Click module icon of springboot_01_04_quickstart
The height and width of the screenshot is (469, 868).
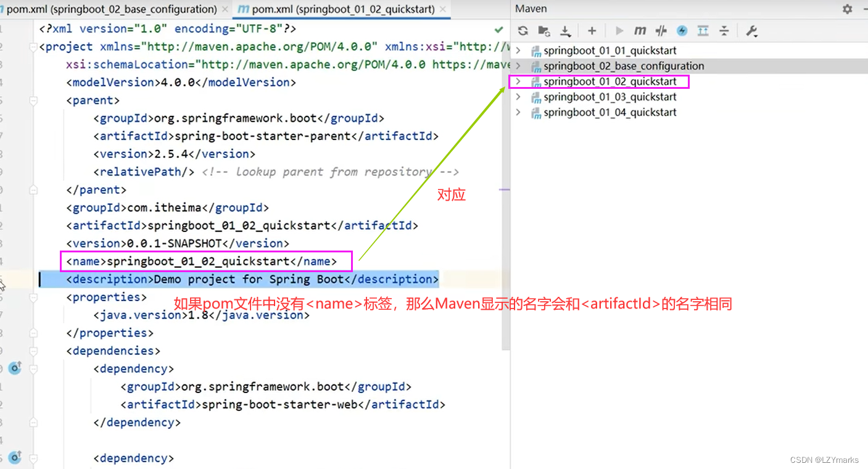click(x=535, y=112)
